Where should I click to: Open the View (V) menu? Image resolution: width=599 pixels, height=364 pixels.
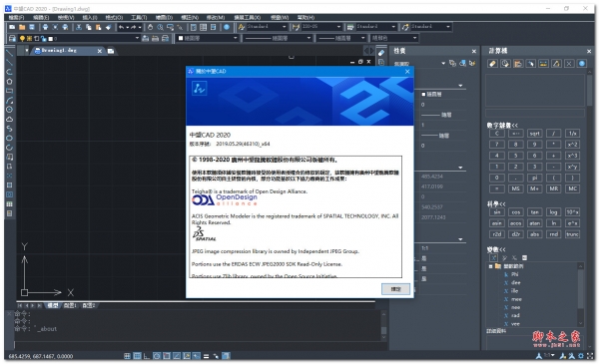point(65,18)
